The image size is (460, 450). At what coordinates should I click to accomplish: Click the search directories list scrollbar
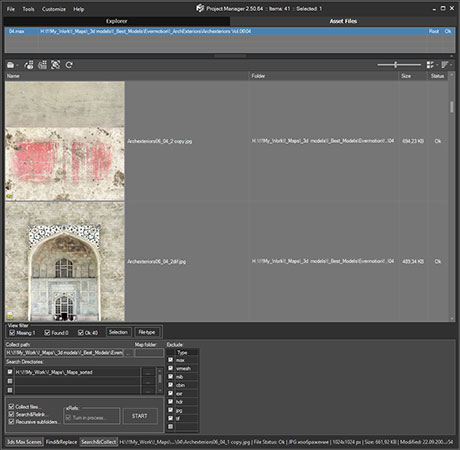[x=160, y=380]
